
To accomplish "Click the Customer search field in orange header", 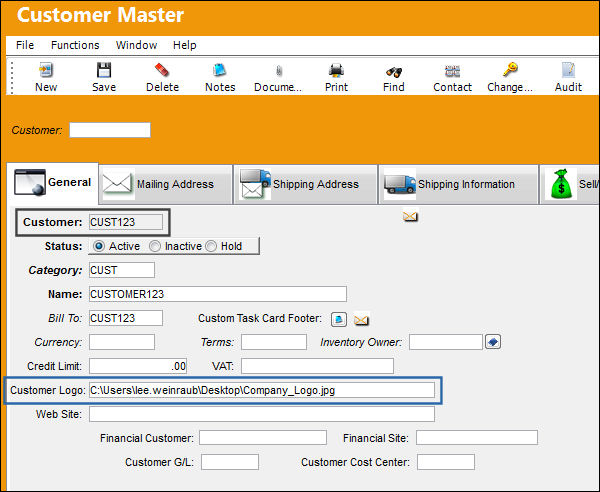I will coord(110,130).
